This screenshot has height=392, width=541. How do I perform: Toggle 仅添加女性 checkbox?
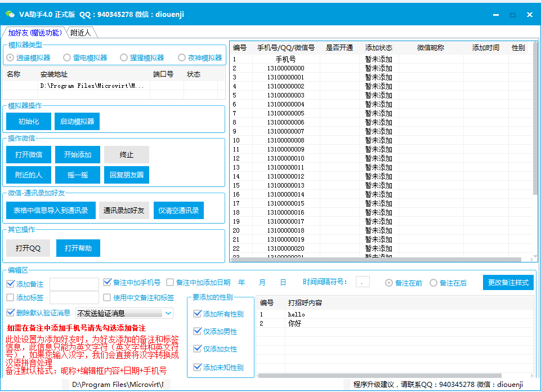(215, 349)
